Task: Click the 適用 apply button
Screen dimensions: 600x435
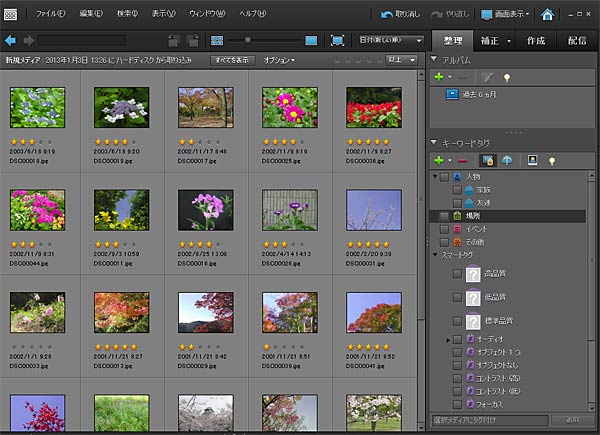Action: 572,420
